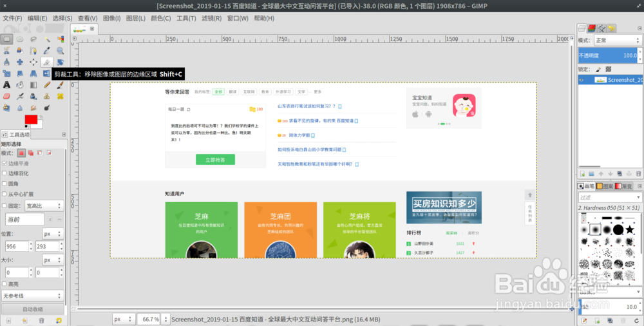Image resolution: width=644 pixels, height=326 pixels.
Task: Select the Alignment tool
Action: 33,62
